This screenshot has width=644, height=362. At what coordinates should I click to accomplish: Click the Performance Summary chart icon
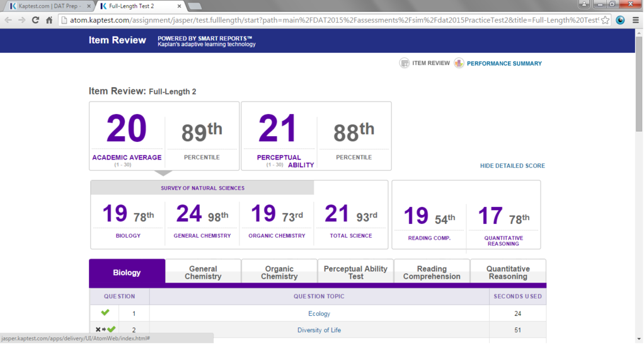point(459,63)
